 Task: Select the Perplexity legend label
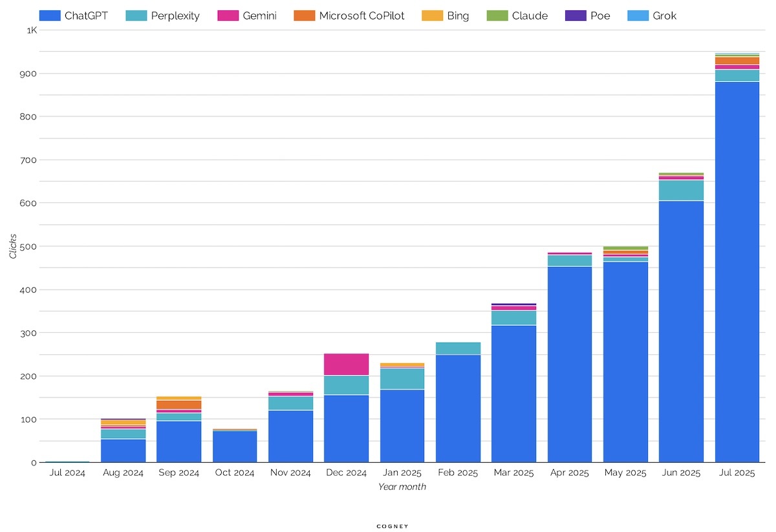[x=176, y=16]
